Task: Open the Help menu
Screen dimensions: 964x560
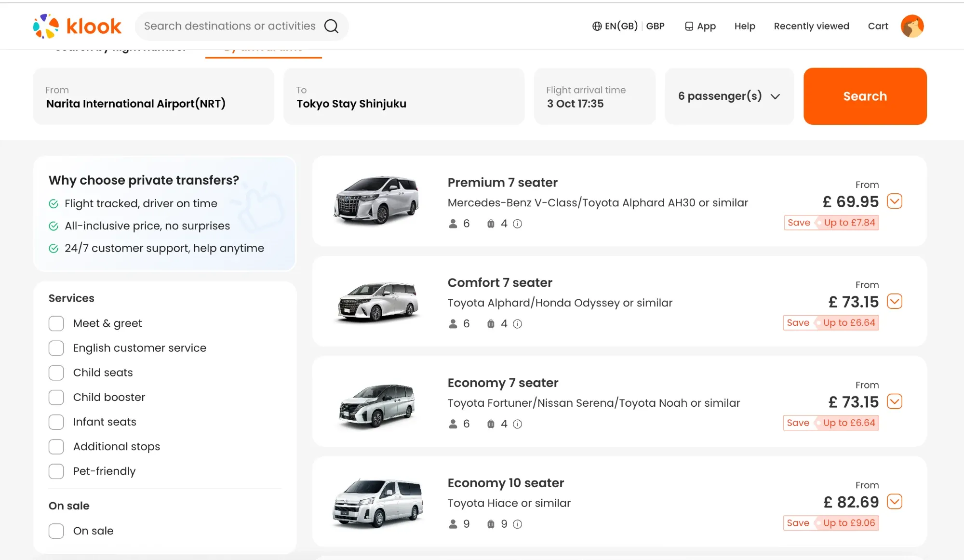Action: (745, 26)
